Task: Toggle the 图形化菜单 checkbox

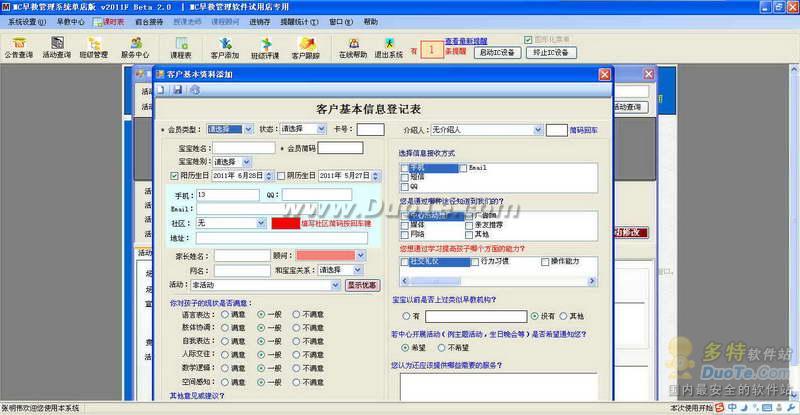Action: click(528, 39)
